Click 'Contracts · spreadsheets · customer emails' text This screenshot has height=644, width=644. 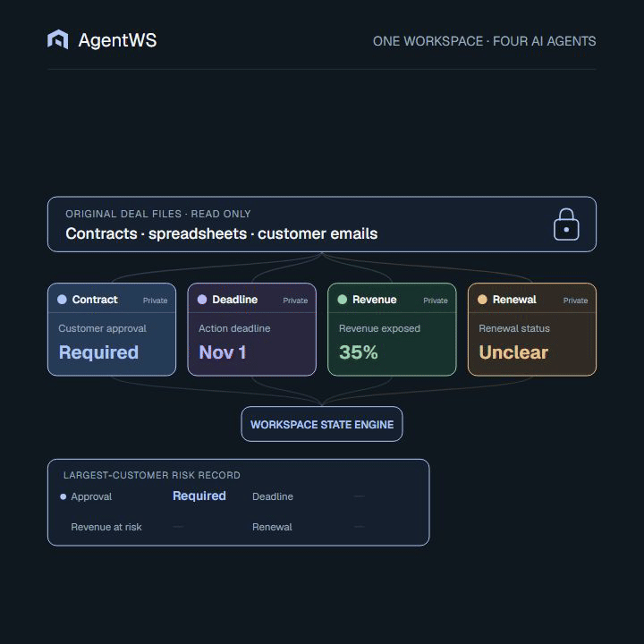222,233
